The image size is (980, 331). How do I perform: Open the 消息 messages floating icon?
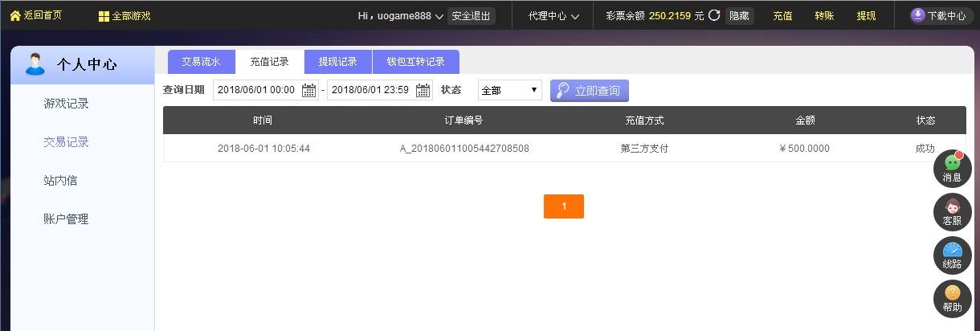pos(953,169)
